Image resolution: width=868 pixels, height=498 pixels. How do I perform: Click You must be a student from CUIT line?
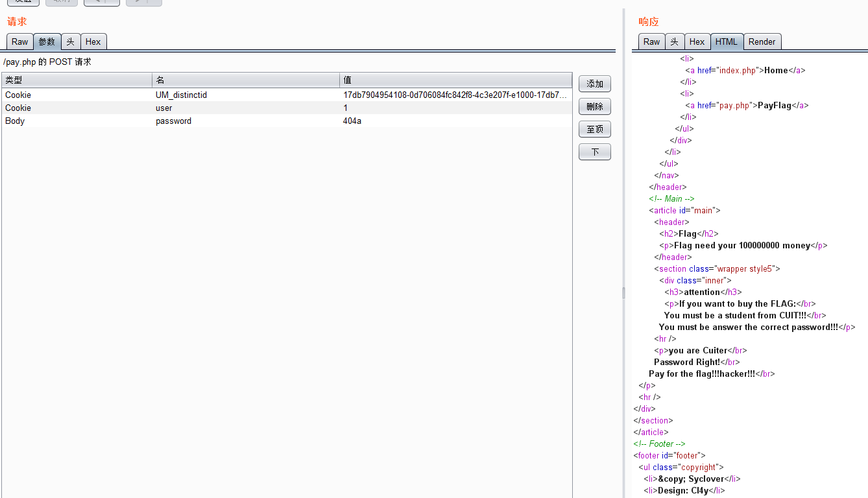point(736,315)
